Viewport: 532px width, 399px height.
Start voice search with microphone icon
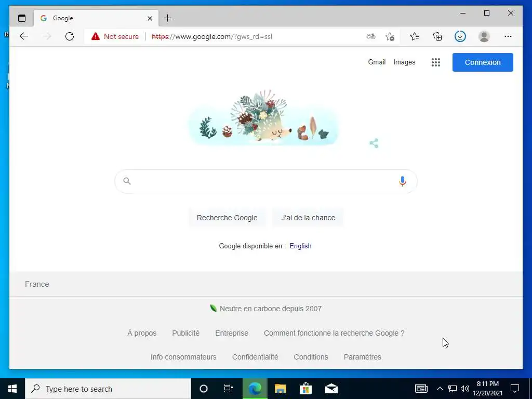[403, 181]
